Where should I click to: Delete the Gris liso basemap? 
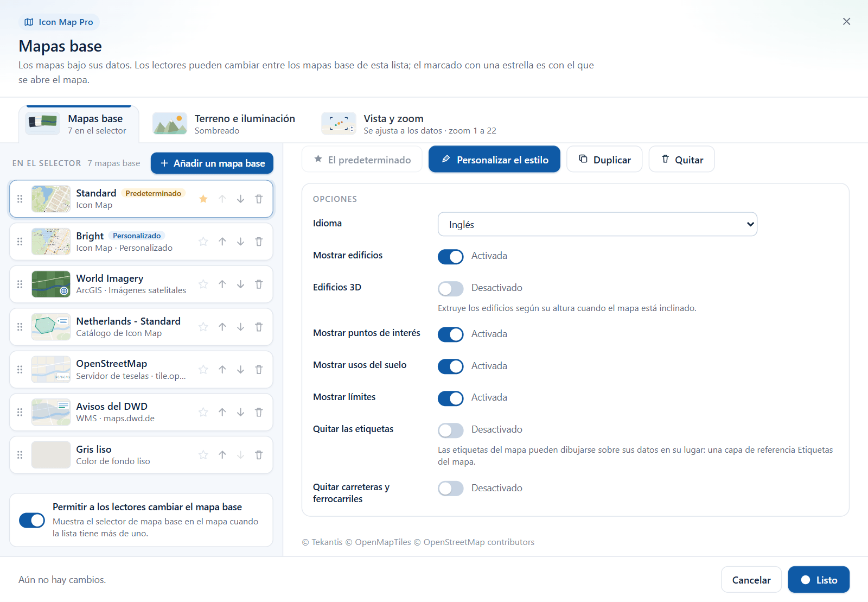pos(259,455)
